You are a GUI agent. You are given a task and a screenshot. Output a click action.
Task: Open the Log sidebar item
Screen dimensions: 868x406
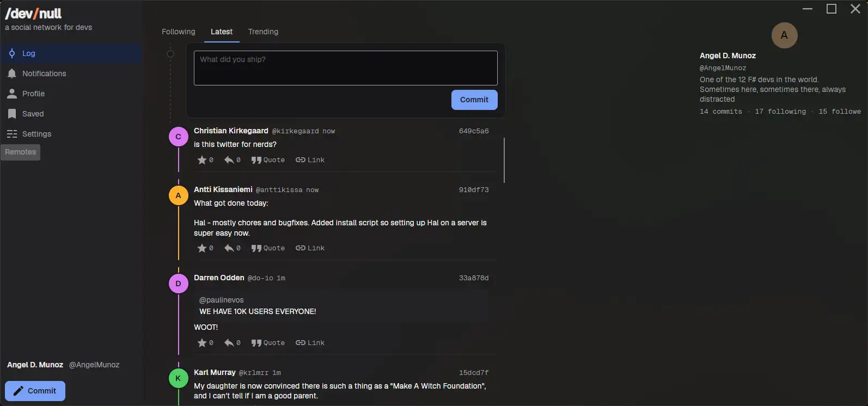(71, 53)
